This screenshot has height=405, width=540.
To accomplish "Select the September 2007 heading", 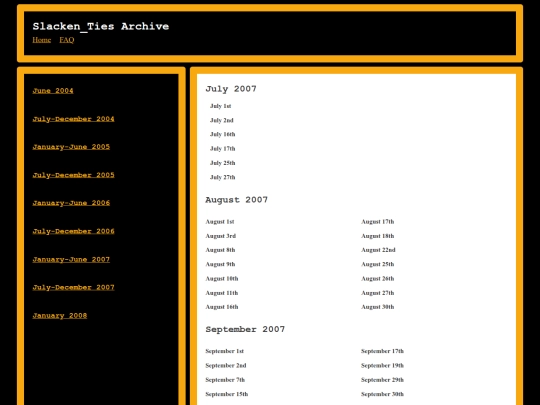I will [245, 329].
